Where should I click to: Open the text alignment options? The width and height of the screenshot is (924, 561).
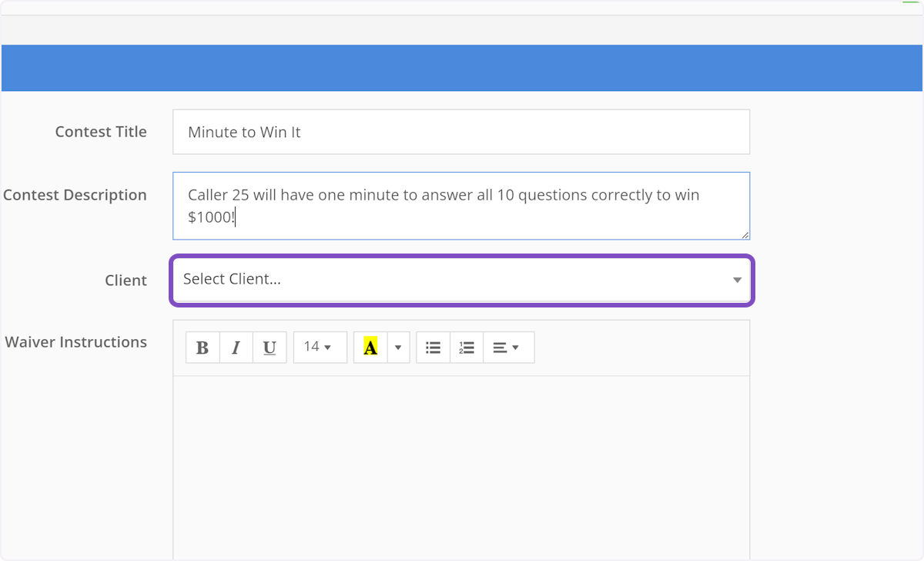[x=508, y=347]
